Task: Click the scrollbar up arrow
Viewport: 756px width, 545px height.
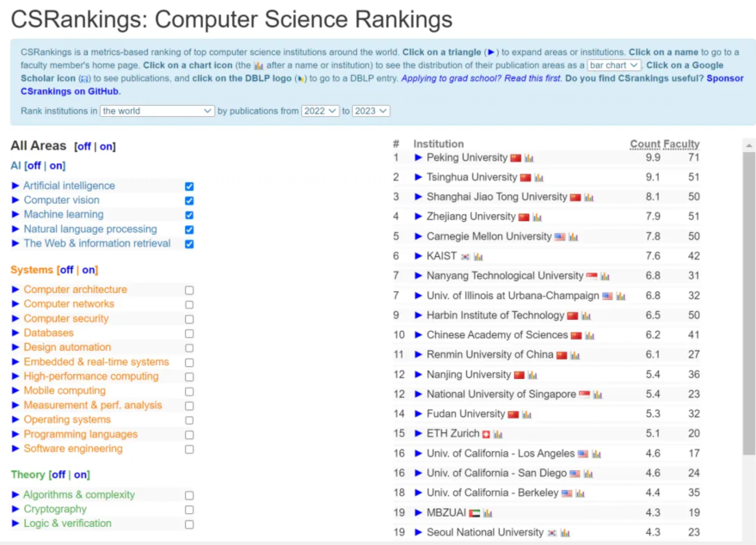Action: [x=749, y=145]
